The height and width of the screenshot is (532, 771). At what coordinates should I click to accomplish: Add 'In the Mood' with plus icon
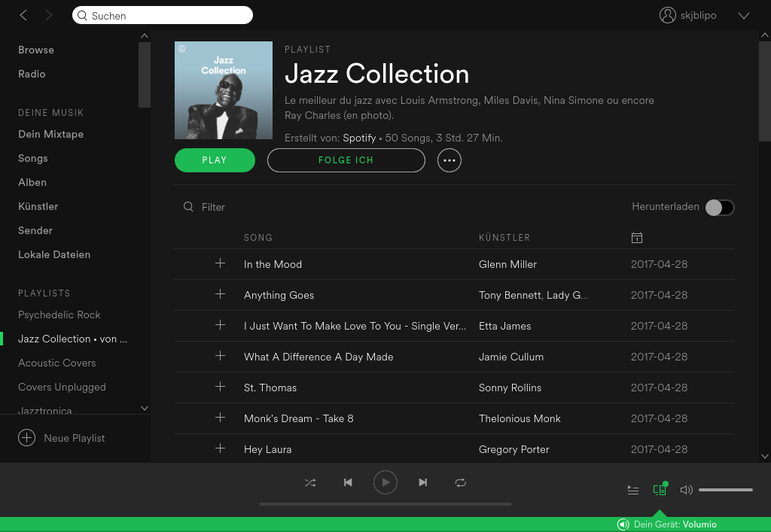point(220,263)
